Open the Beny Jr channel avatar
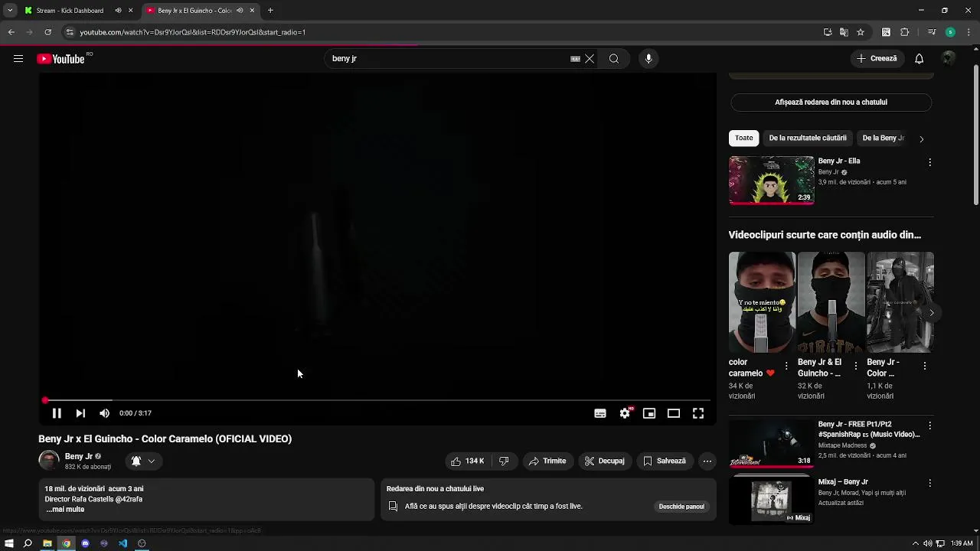Viewport: 980px width, 551px height. [x=49, y=461]
